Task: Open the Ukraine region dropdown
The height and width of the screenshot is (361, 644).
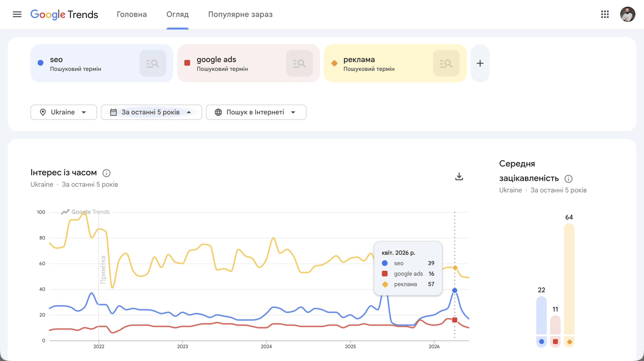Action: [x=64, y=112]
